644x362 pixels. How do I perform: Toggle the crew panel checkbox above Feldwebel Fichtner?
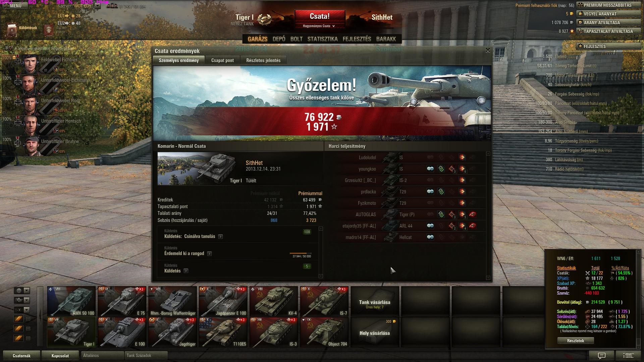(11, 48)
